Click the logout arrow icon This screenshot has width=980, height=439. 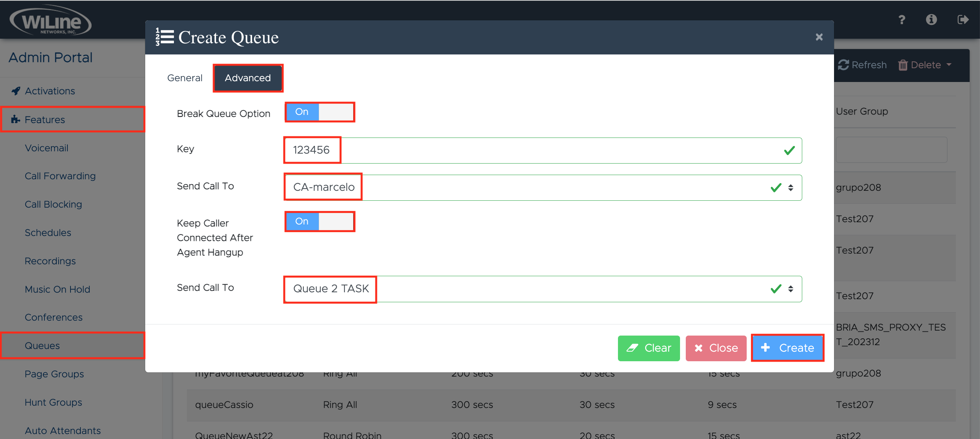(x=962, y=20)
